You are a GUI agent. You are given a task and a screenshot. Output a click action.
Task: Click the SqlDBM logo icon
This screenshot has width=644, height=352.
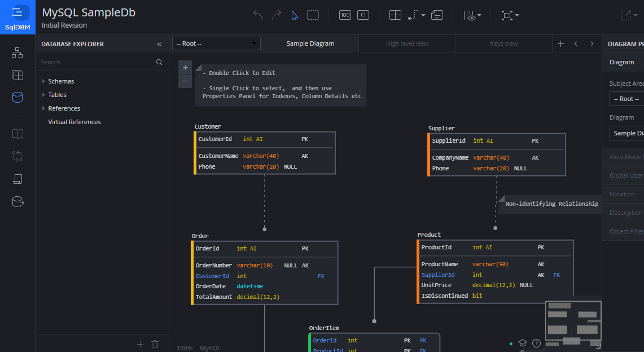click(17, 17)
